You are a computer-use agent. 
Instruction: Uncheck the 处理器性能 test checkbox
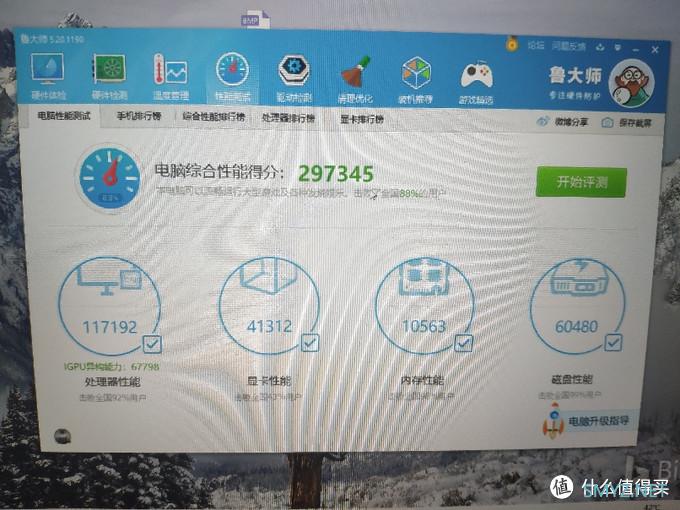pyautogui.click(x=152, y=344)
